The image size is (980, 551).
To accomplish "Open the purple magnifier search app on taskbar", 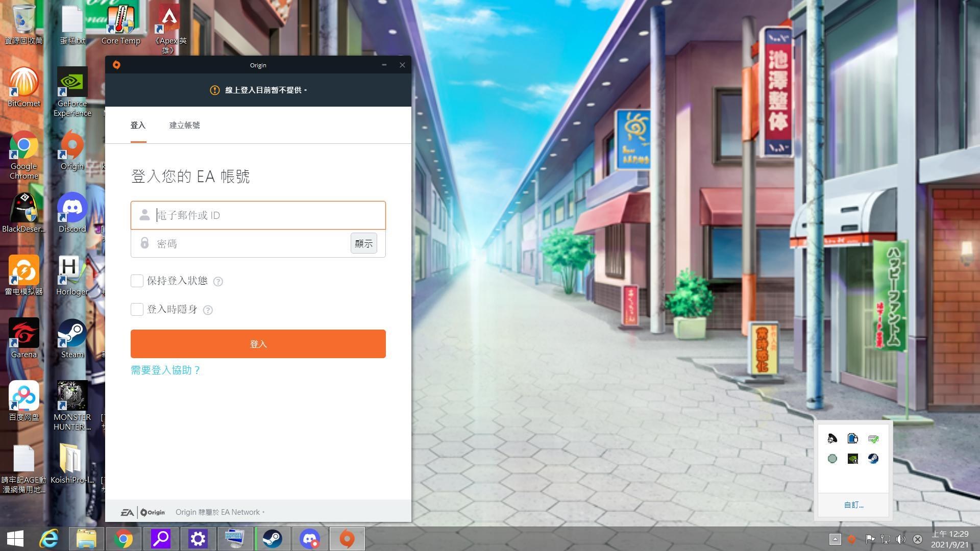I will coord(161,539).
